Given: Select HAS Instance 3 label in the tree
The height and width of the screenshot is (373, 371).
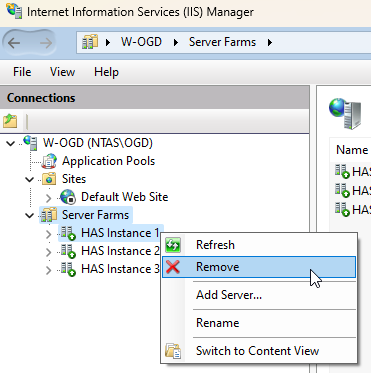Looking at the screenshot, I should point(120,269).
